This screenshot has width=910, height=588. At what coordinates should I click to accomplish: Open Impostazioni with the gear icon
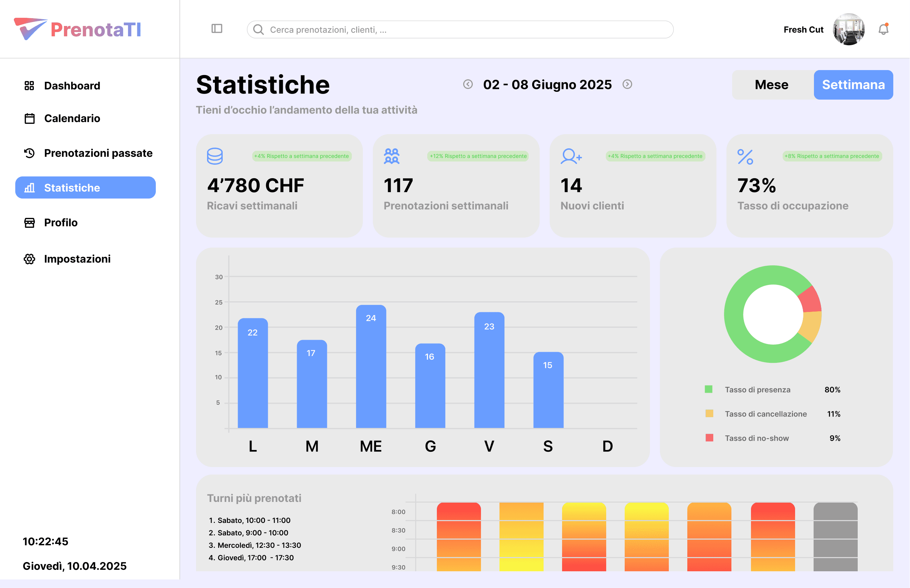click(29, 259)
